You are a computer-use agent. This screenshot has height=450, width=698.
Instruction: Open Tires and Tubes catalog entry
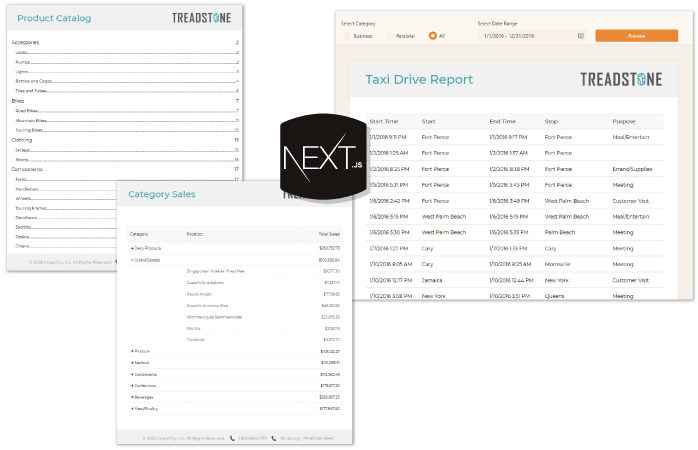pyautogui.click(x=127, y=91)
